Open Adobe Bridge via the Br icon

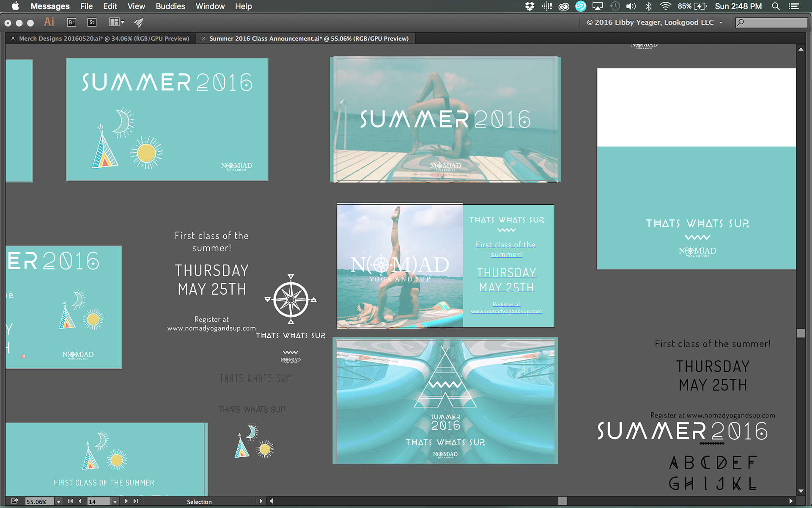pos(71,22)
